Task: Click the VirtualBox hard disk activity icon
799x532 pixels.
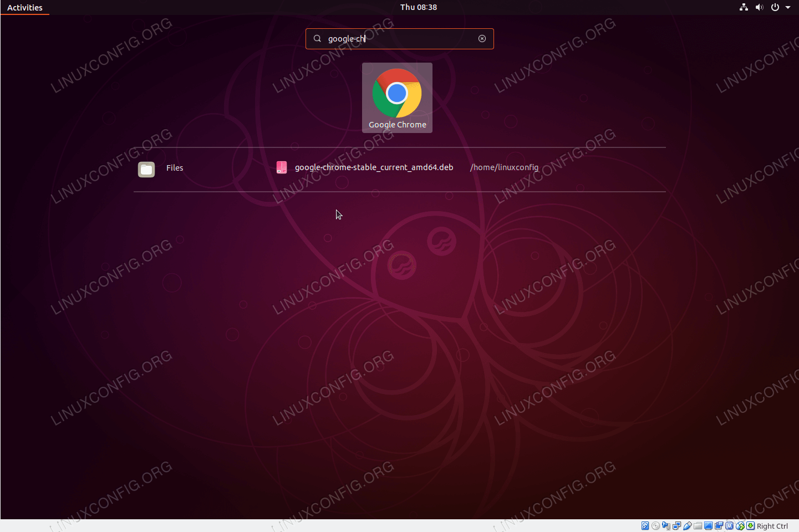Action: tap(645, 526)
